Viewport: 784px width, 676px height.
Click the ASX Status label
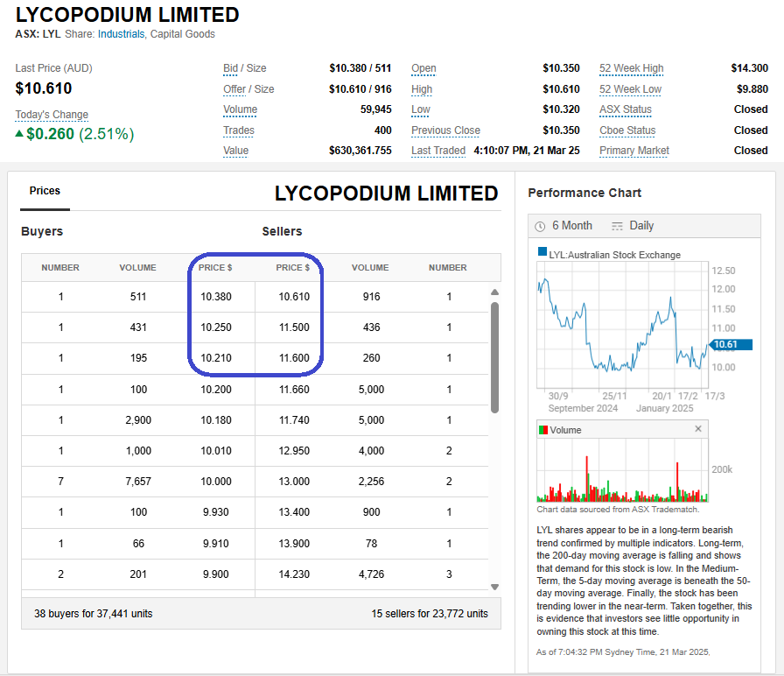click(626, 109)
